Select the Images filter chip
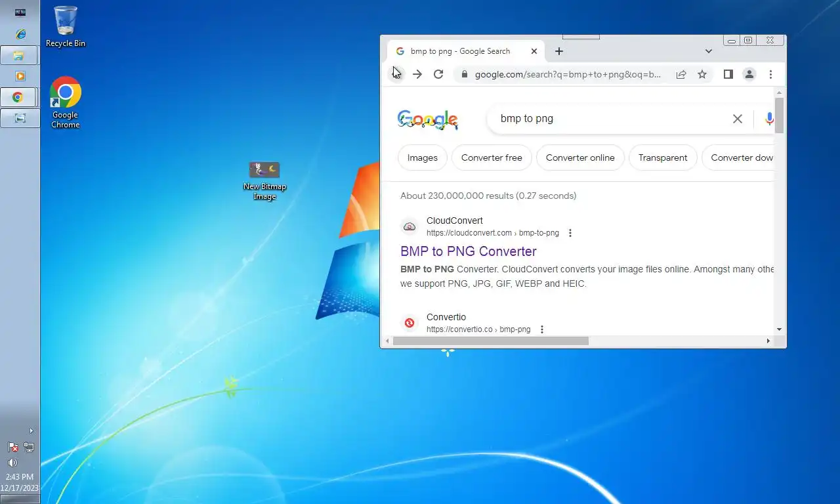The width and height of the screenshot is (840, 504). [x=423, y=157]
